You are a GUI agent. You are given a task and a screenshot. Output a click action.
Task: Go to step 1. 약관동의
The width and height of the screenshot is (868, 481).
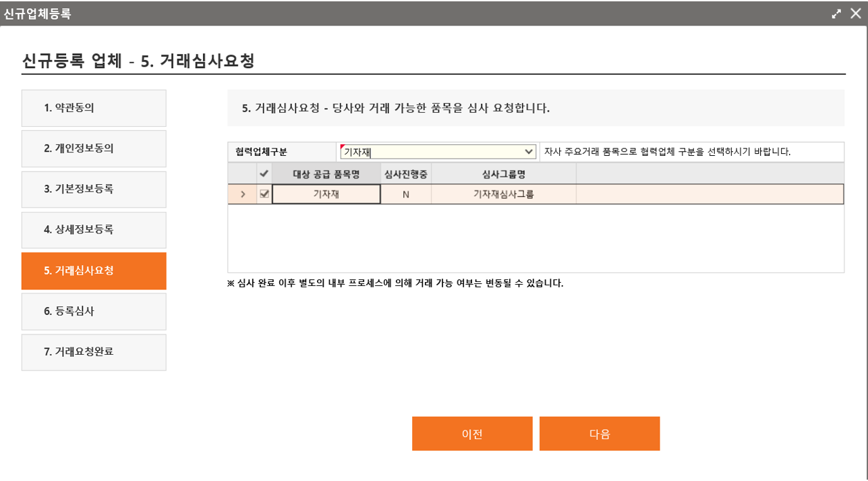click(94, 108)
